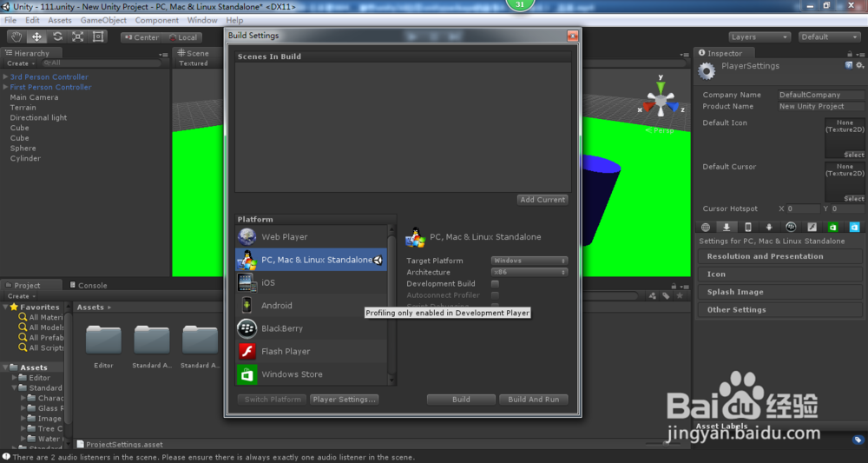Screen dimensions: 868x463
Task: Click All Materials favorite search icon
Action: (23, 317)
